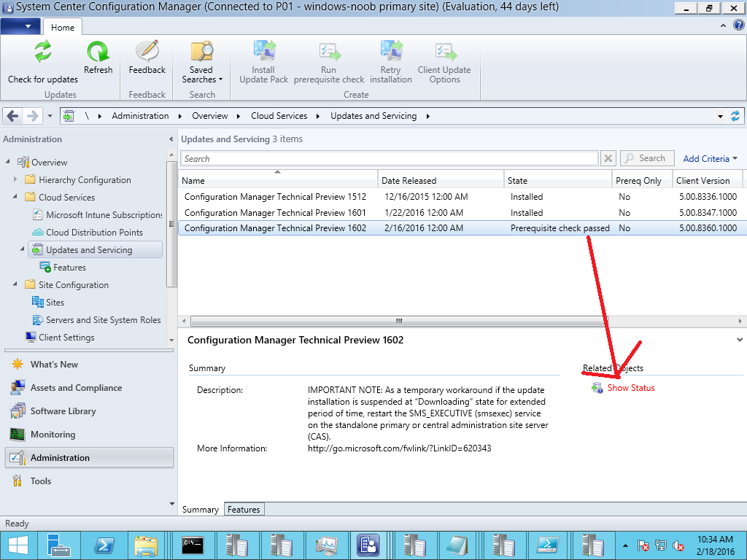The height and width of the screenshot is (560, 747).
Task: Select Configuration Manager Technical Preview 1601 row
Action: pyautogui.click(x=460, y=212)
